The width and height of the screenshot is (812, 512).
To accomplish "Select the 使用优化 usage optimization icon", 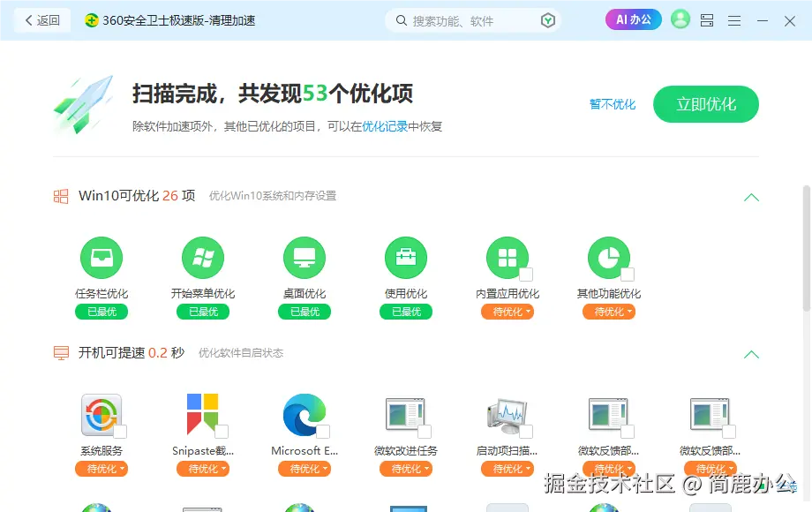I will pos(406,257).
